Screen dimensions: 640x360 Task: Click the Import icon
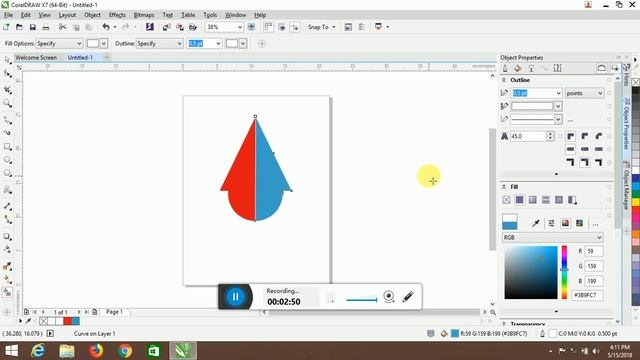pyautogui.click(x=167, y=27)
